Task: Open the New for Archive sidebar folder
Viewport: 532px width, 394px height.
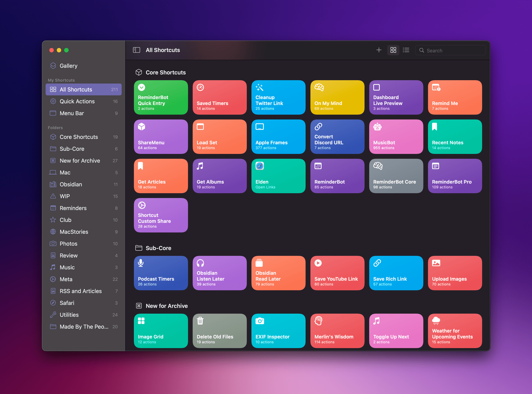Action: tap(84, 161)
